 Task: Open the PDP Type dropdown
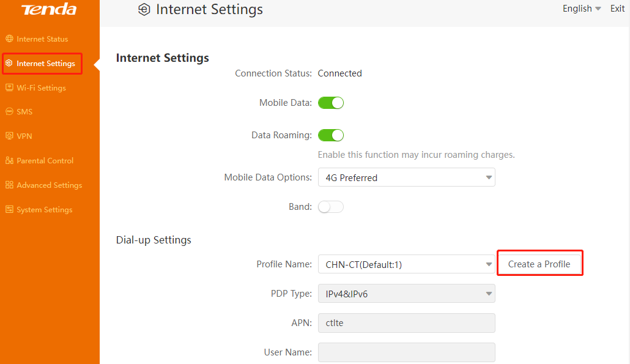tap(406, 294)
